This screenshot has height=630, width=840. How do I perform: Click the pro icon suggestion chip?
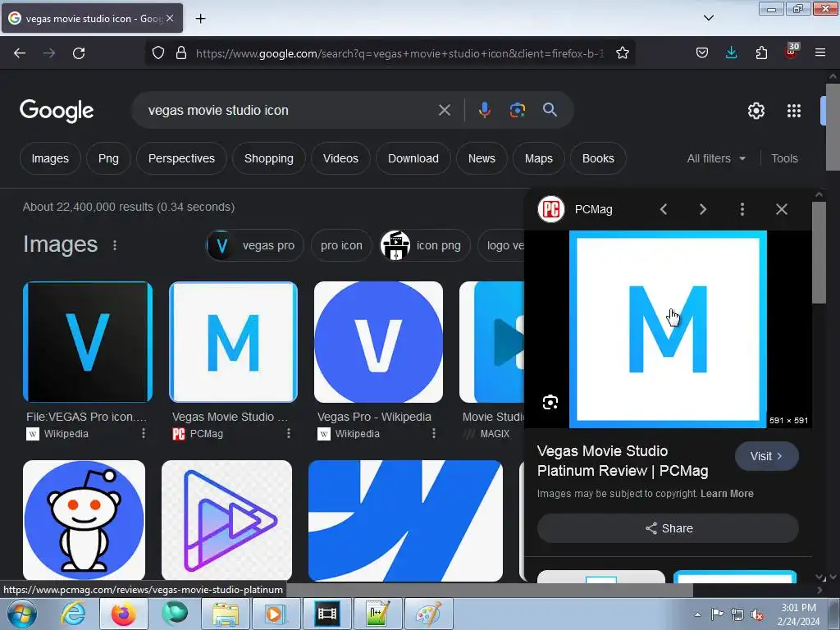[341, 245]
